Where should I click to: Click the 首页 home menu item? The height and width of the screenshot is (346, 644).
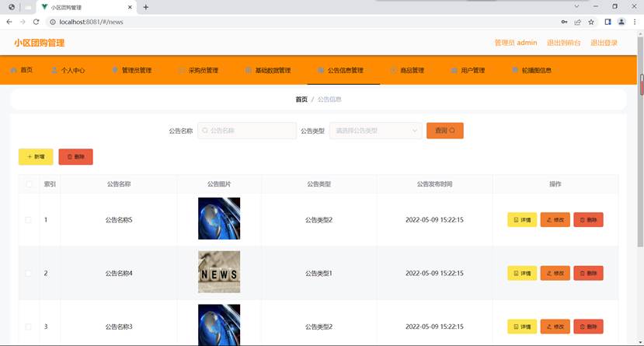click(21, 70)
